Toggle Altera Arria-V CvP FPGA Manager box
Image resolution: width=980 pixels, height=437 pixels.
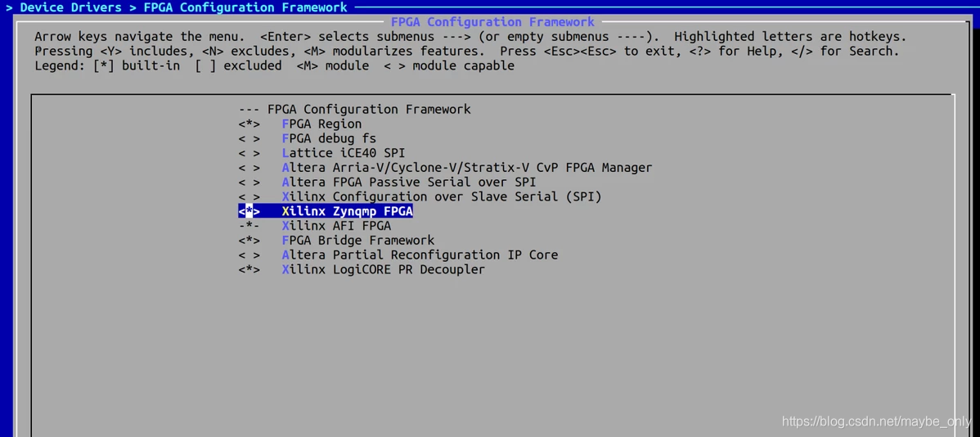click(x=249, y=168)
